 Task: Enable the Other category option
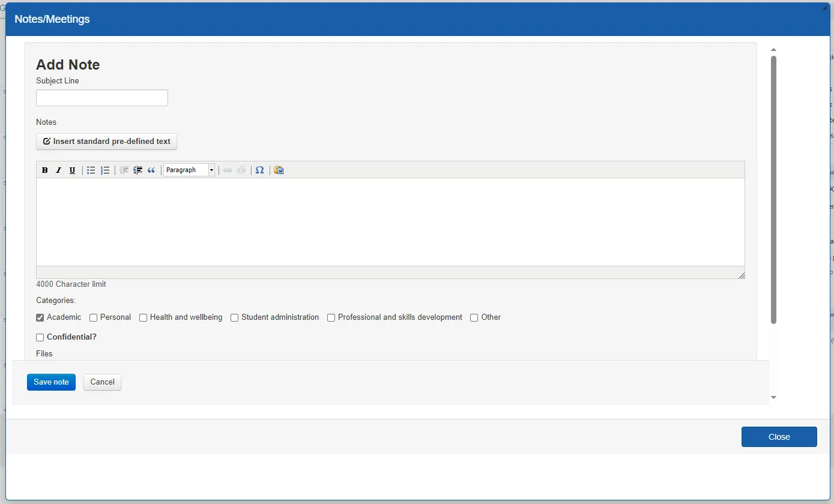(473, 317)
